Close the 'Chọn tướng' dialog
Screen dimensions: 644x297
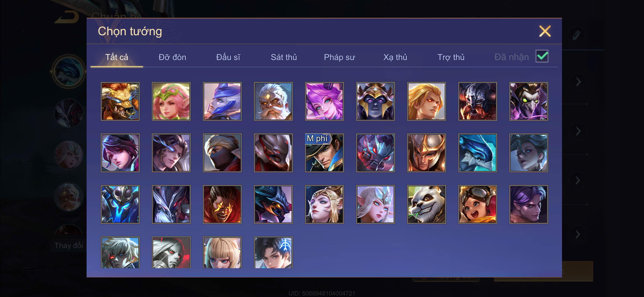(x=545, y=31)
